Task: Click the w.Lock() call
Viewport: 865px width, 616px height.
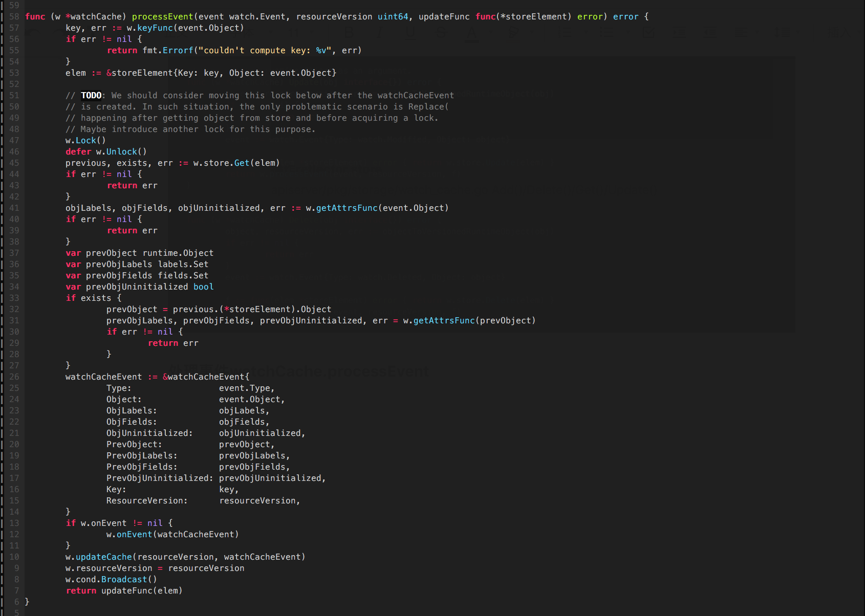Action: tap(85, 141)
